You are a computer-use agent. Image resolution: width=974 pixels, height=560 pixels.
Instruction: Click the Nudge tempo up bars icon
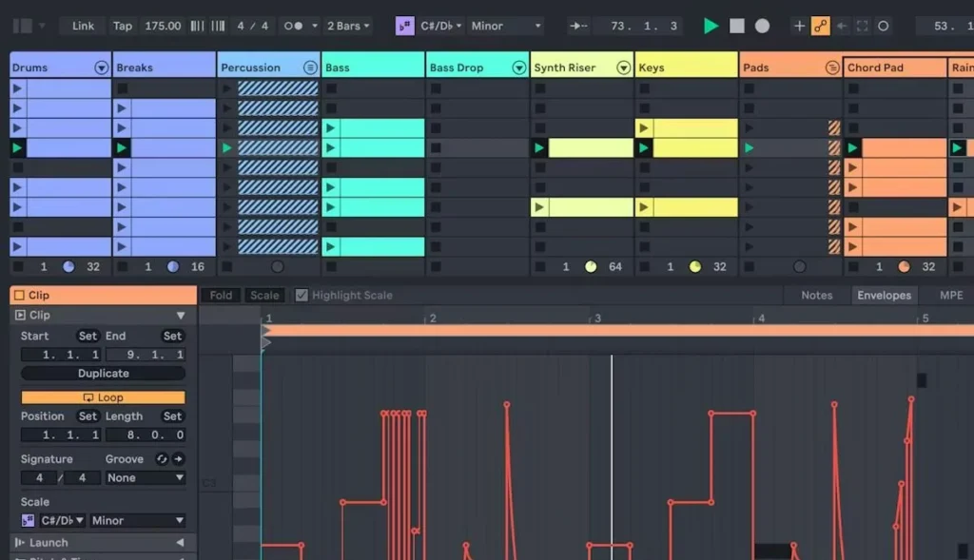coord(218,26)
